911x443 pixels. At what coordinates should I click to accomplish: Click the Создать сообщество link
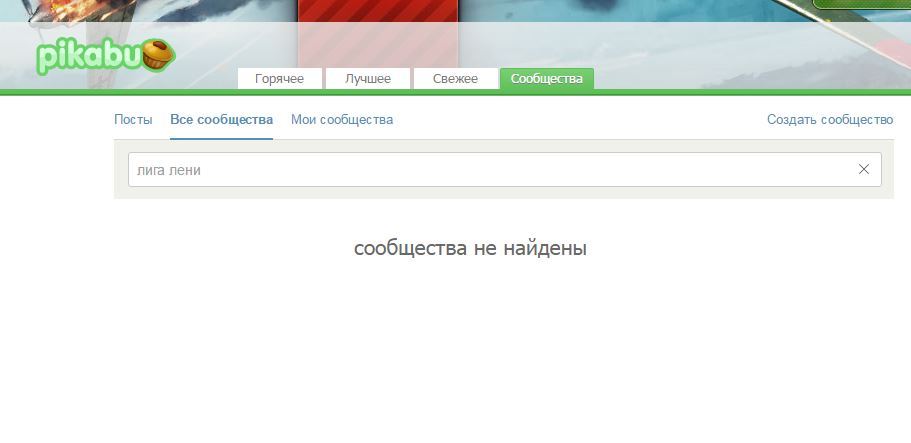(829, 120)
